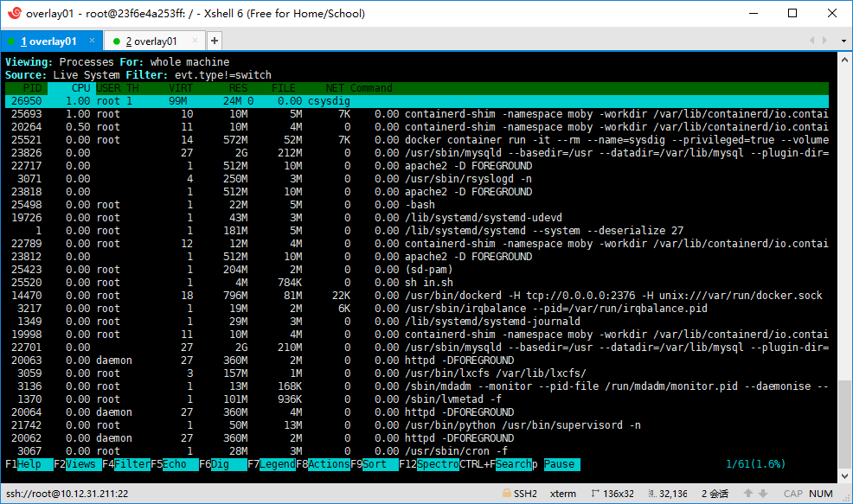
Task: Select F5 Echo option
Action: pyautogui.click(x=175, y=464)
